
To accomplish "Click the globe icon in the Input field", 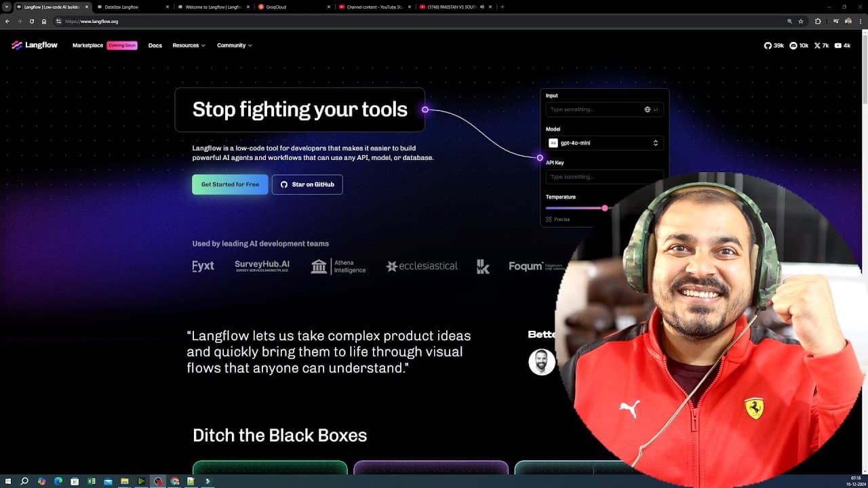I will click(647, 109).
